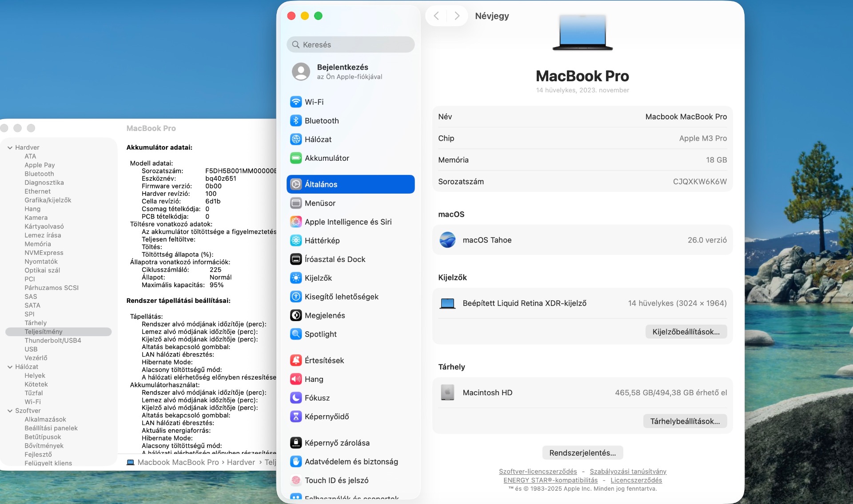The width and height of the screenshot is (853, 504).
Task: Open Tárhelybeállítások storage settings button
Action: coord(685,421)
